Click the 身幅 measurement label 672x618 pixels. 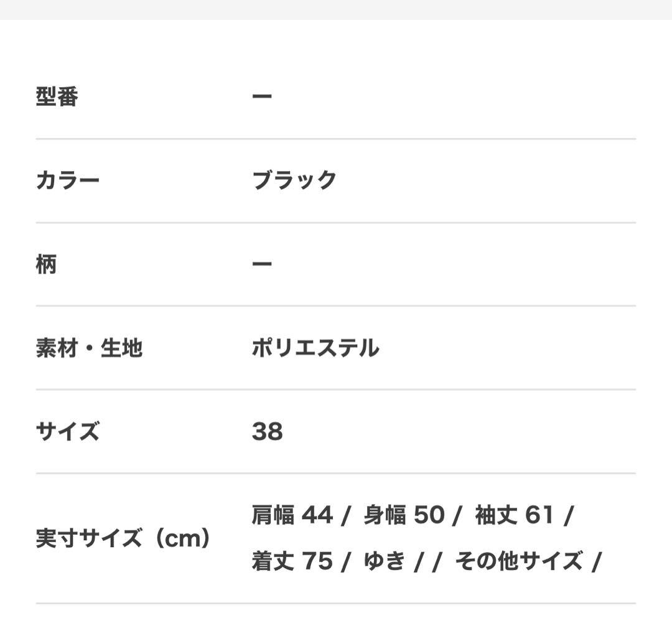coord(385,515)
